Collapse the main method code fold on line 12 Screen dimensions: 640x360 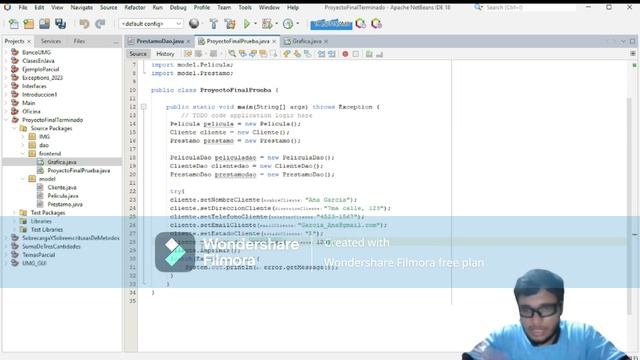click(x=143, y=107)
